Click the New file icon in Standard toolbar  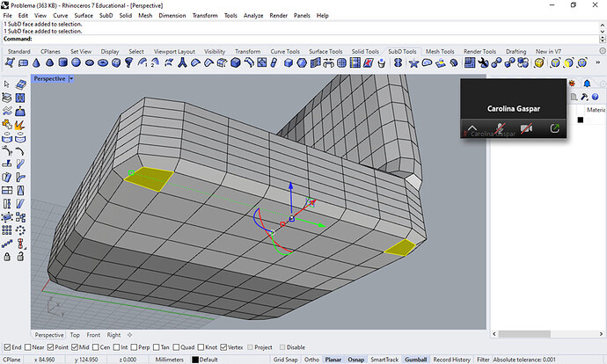pyautogui.click(x=8, y=63)
